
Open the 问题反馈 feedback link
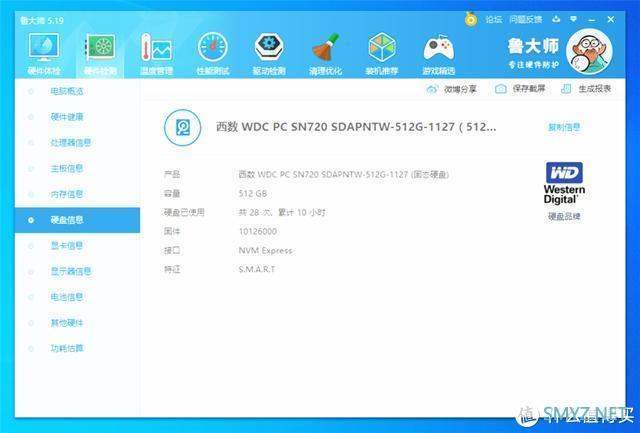click(x=525, y=19)
